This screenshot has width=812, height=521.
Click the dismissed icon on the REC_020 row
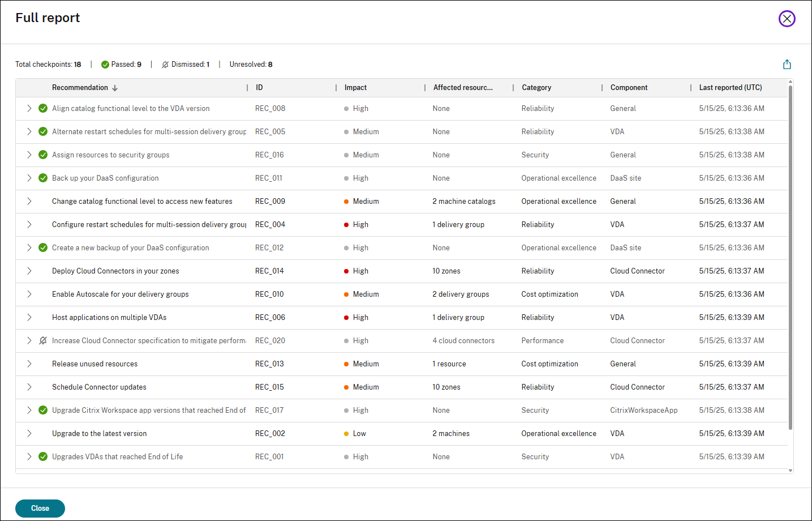click(43, 340)
